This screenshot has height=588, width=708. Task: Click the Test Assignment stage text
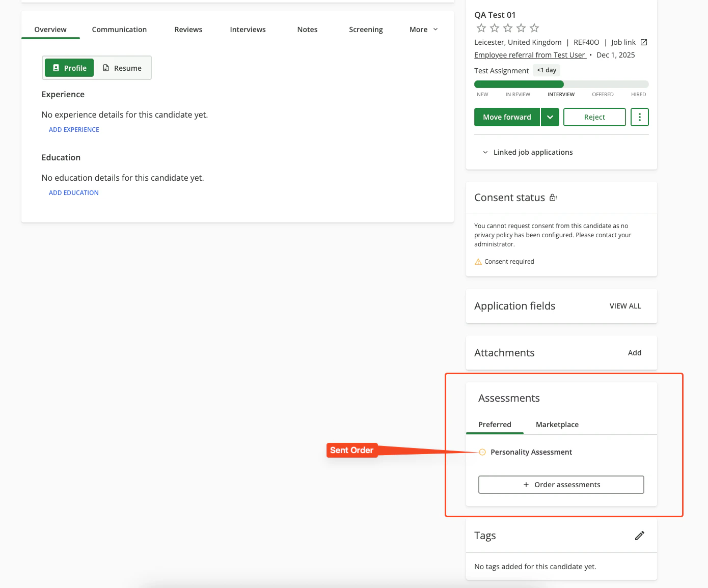coord(502,71)
